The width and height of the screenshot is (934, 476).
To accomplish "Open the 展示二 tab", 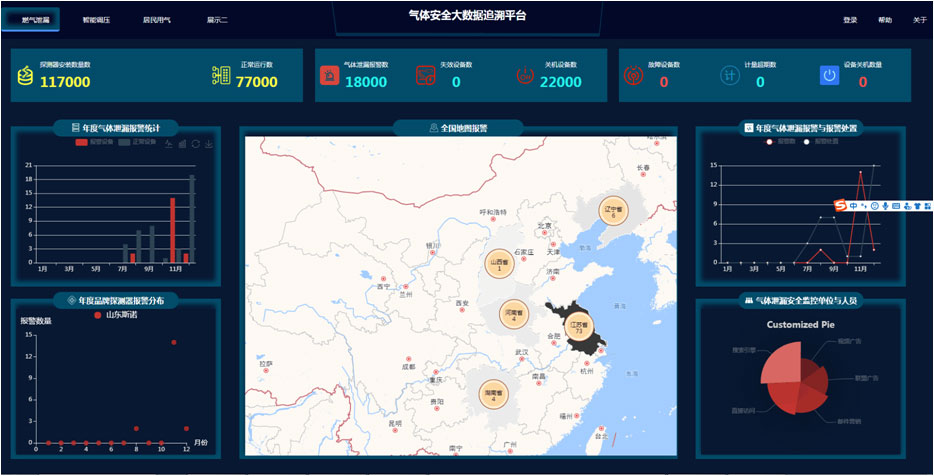I will pyautogui.click(x=217, y=20).
